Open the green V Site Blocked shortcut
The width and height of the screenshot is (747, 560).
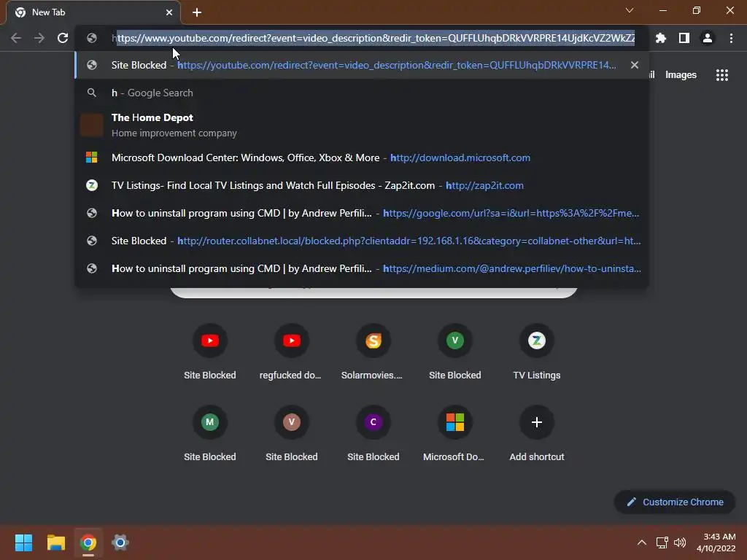(455, 352)
